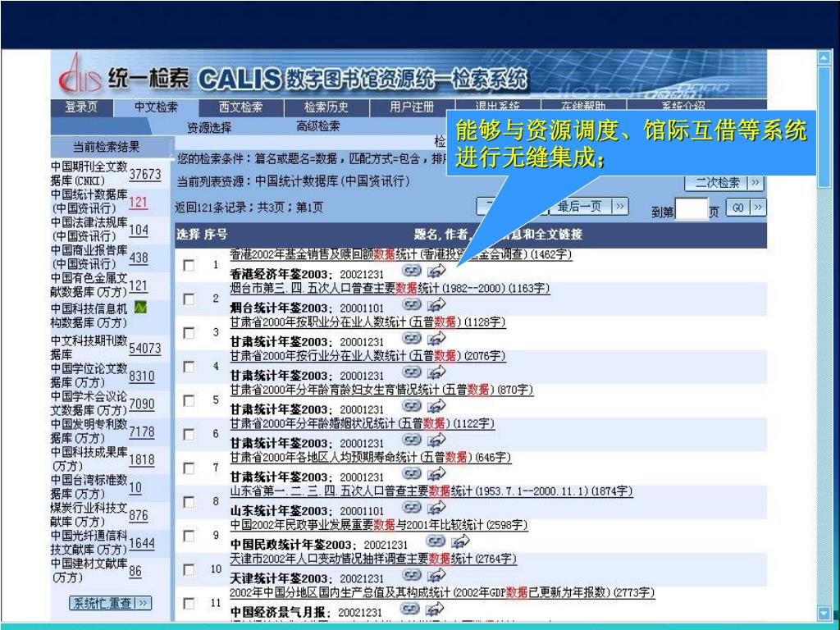The image size is (840, 630).
Task: Select checkbox for result 3
Action: (189, 333)
